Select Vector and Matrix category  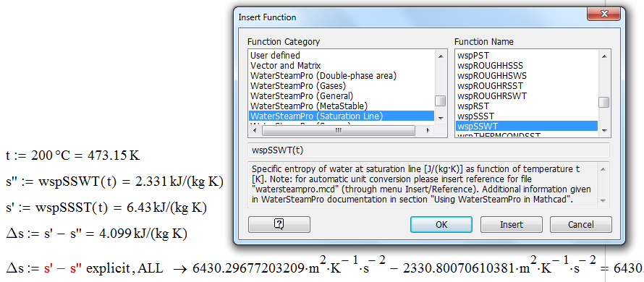(341, 66)
